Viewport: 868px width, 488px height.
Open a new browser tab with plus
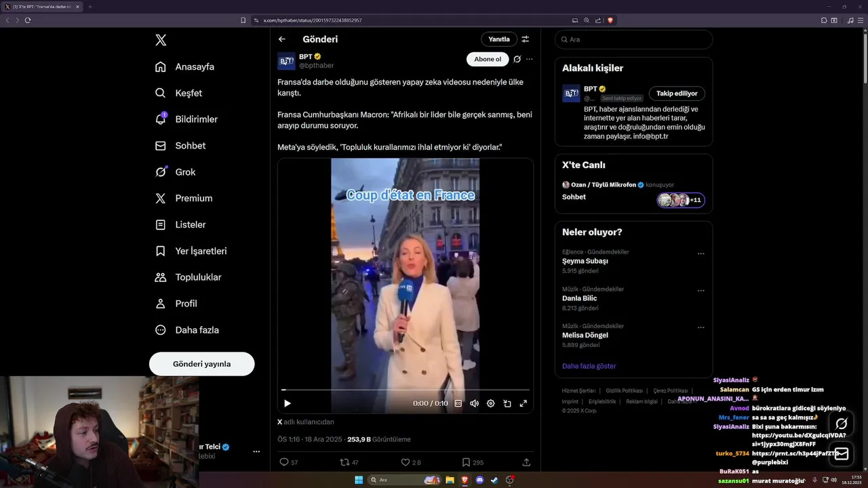(90, 7)
